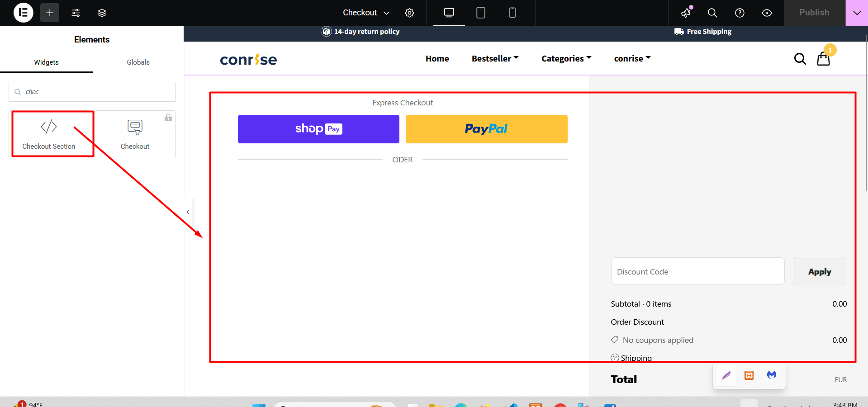Click the Total label
The width and height of the screenshot is (868, 407).
(x=624, y=379)
